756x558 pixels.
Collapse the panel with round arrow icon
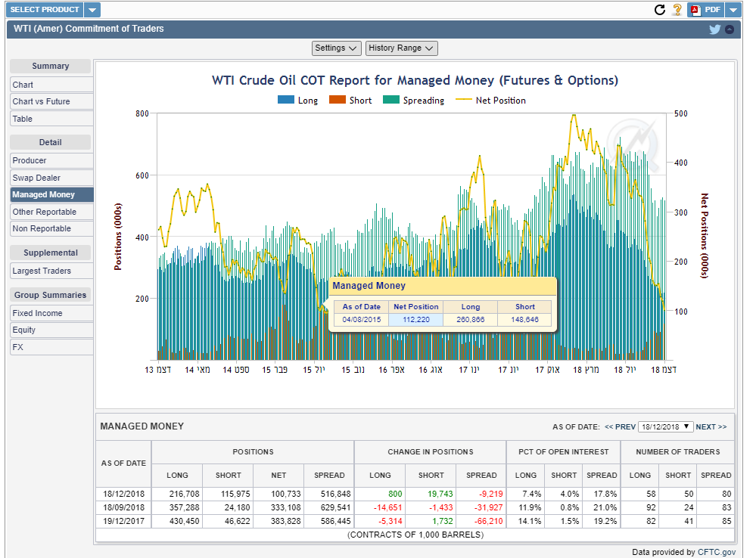pyautogui.click(x=730, y=29)
